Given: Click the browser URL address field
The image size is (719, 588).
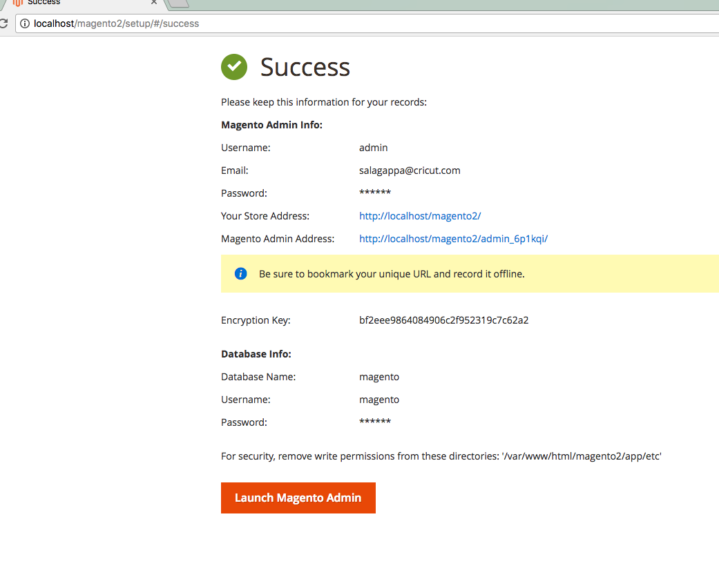Looking at the screenshot, I should pos(367,23).
